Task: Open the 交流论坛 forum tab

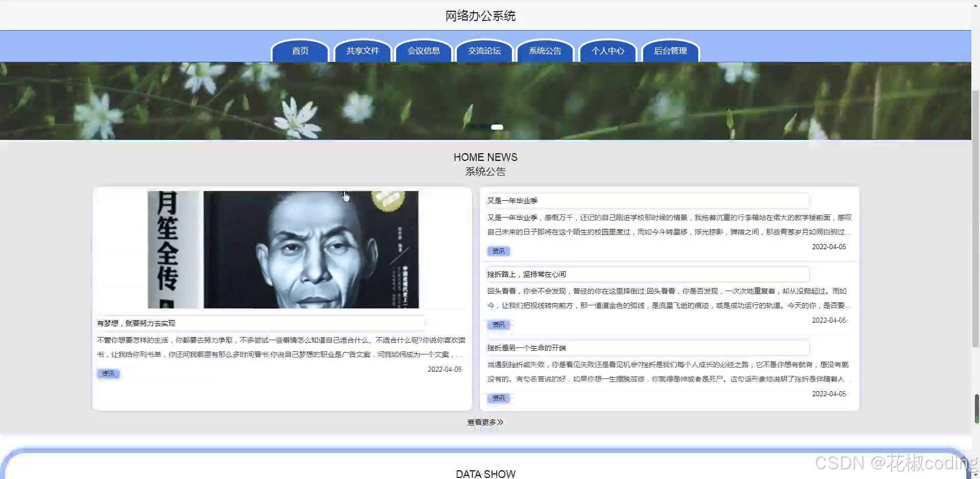Action: point(484,51)
